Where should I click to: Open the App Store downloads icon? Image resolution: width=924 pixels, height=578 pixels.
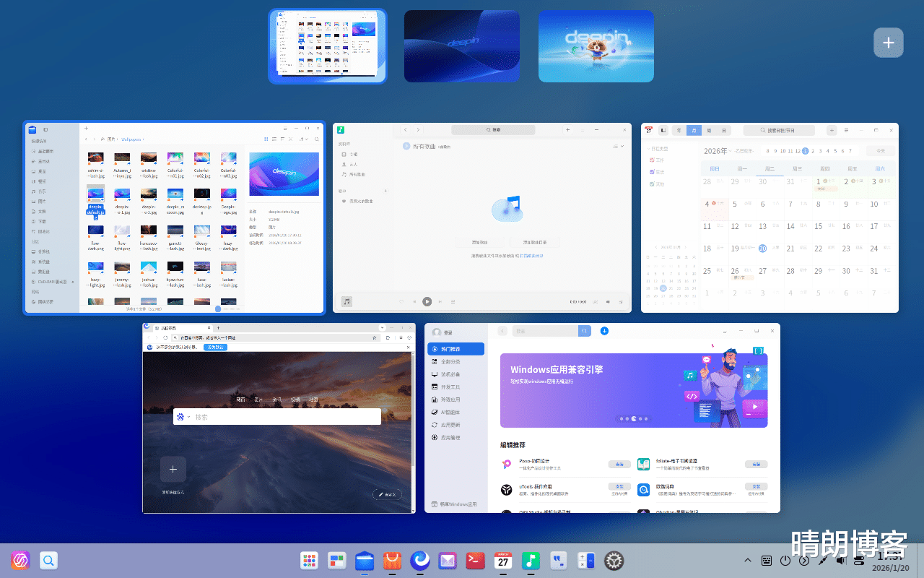click(604, 331)
